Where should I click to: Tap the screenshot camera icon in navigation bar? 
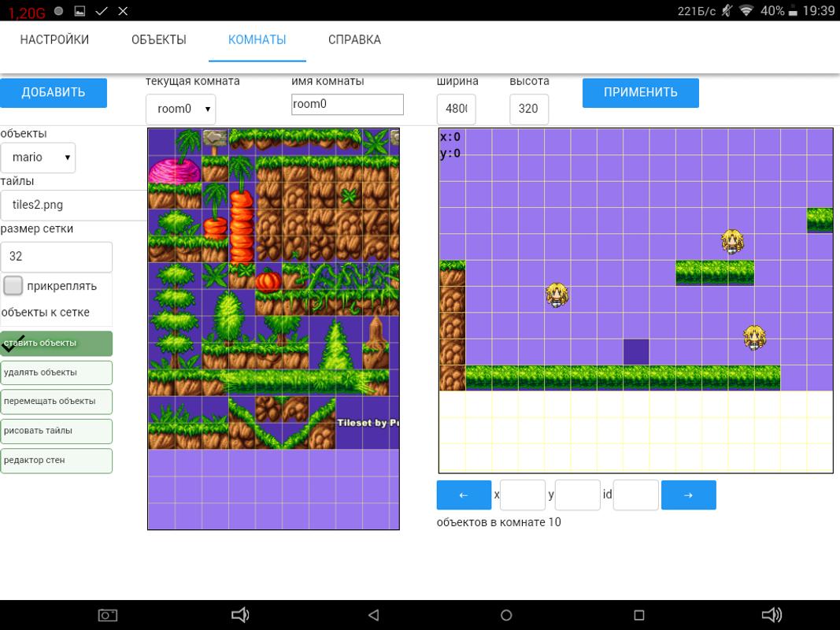click(x=108, y=615)
